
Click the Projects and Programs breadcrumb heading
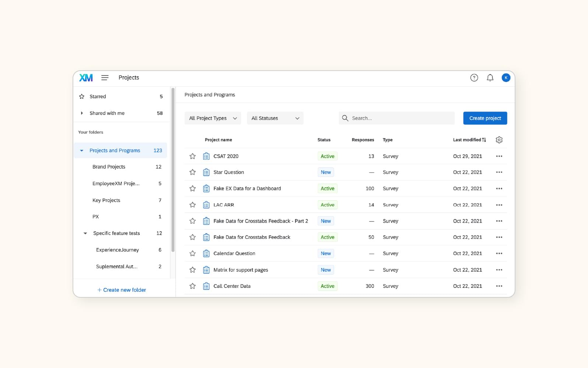point(210,95)
